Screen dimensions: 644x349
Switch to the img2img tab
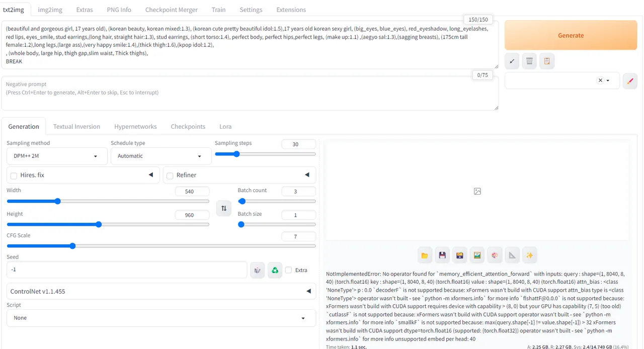click(50, 10)
